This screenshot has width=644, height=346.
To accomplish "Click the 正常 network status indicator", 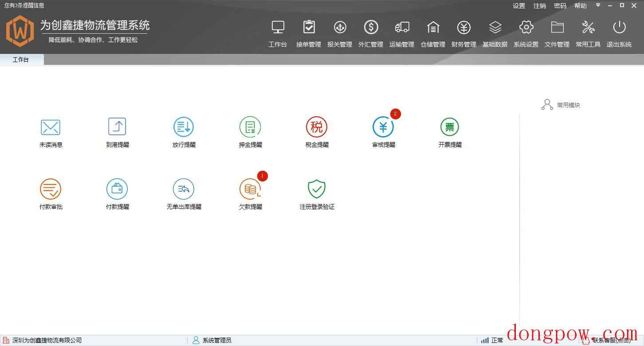I will tap(497, 340).
